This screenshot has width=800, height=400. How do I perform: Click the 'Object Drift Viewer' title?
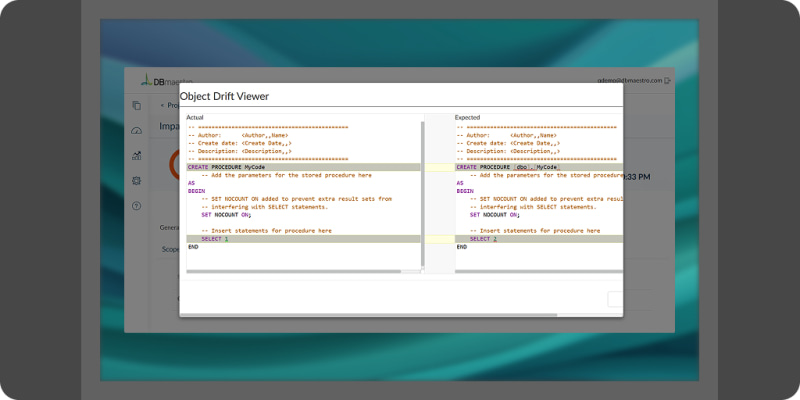[224, 96]
